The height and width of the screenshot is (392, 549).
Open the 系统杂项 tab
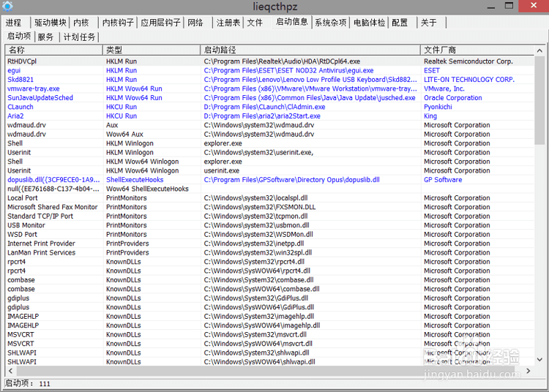click(331, 23)
